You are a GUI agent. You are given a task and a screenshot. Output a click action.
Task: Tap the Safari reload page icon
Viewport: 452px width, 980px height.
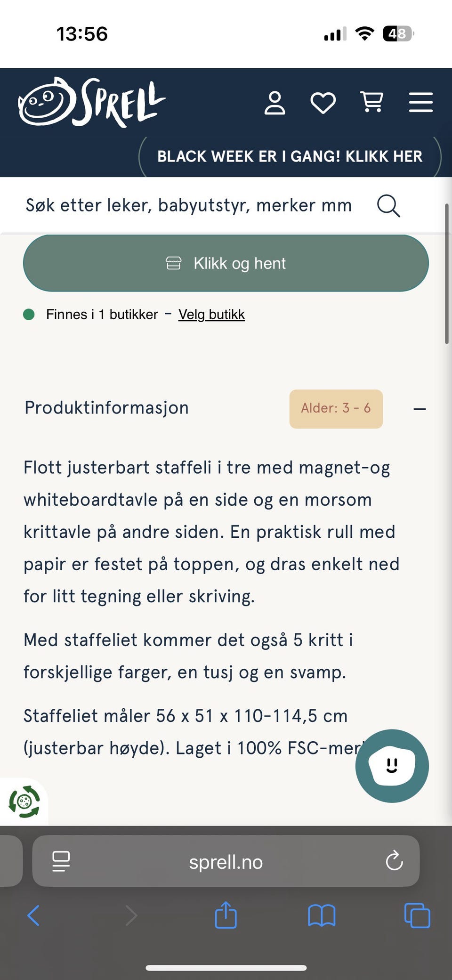click(394, 861)
